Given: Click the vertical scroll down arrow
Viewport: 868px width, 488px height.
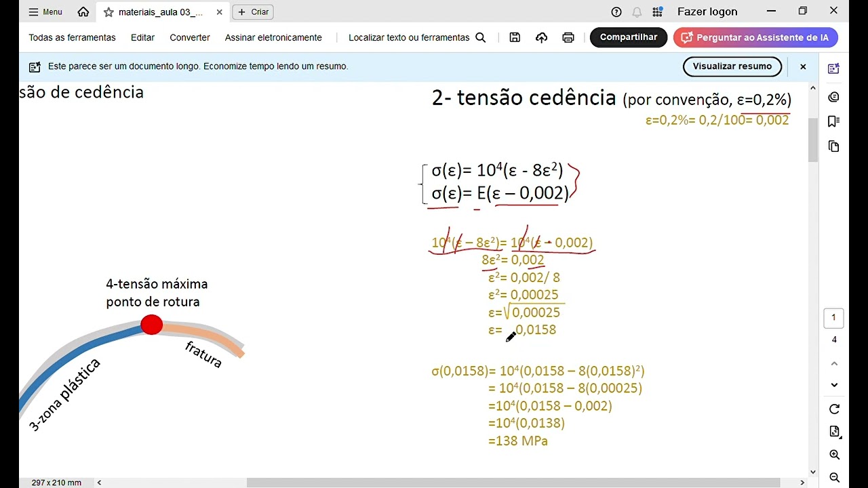Looking at the screenshot, I should [813, 472].
